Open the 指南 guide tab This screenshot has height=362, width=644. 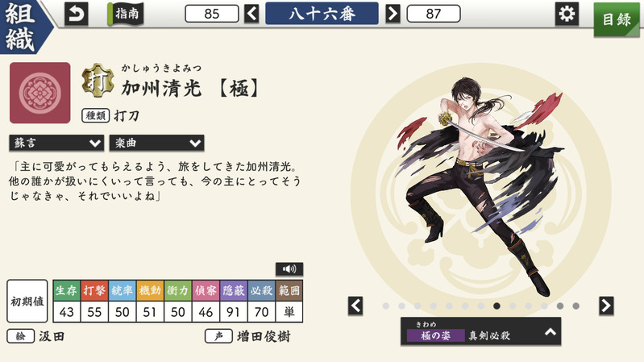pos(126,14)
